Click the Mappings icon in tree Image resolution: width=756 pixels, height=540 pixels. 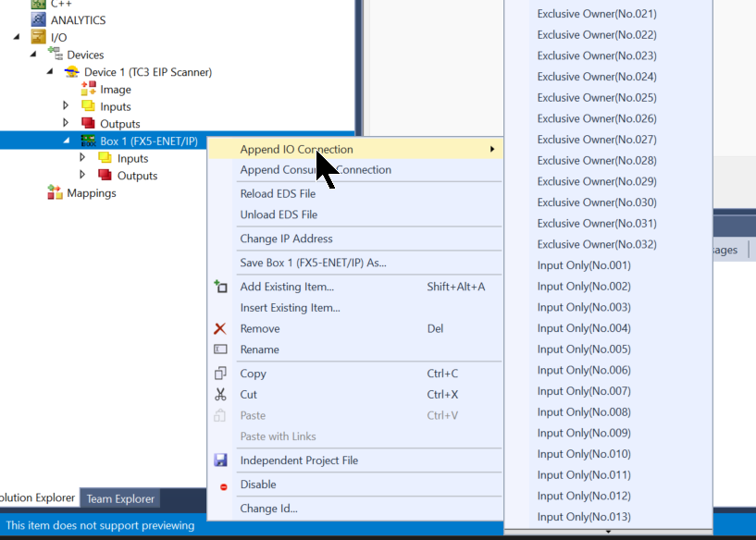tap(56, 193)
